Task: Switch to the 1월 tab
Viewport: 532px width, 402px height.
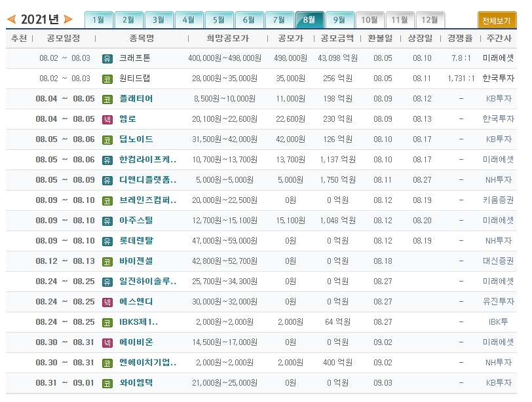Action: [99, 20]
